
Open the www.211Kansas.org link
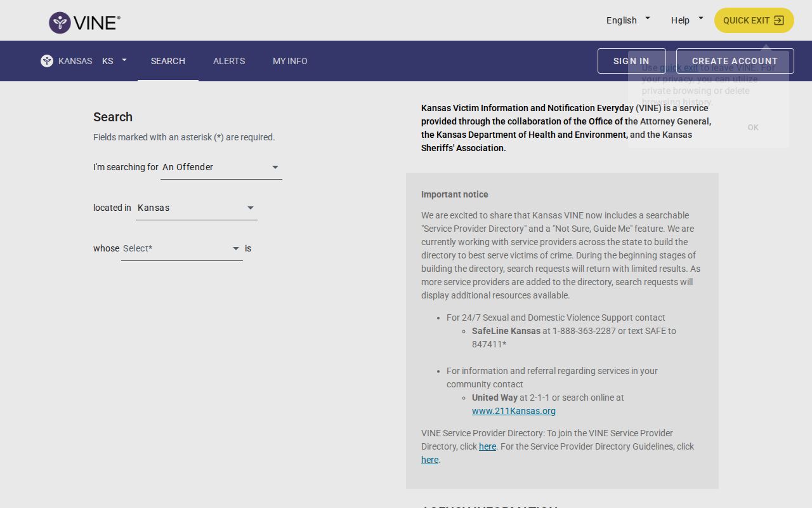[x=514, y=411]
